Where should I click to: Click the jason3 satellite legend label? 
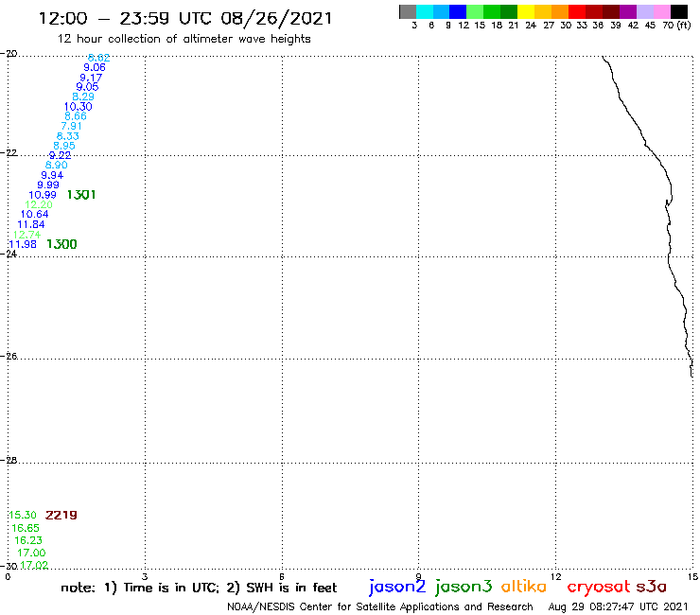click(x=464, y=587)
